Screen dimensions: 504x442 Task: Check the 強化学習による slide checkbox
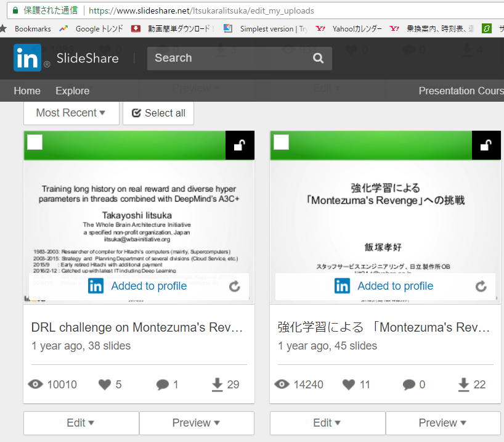point(281,142)
